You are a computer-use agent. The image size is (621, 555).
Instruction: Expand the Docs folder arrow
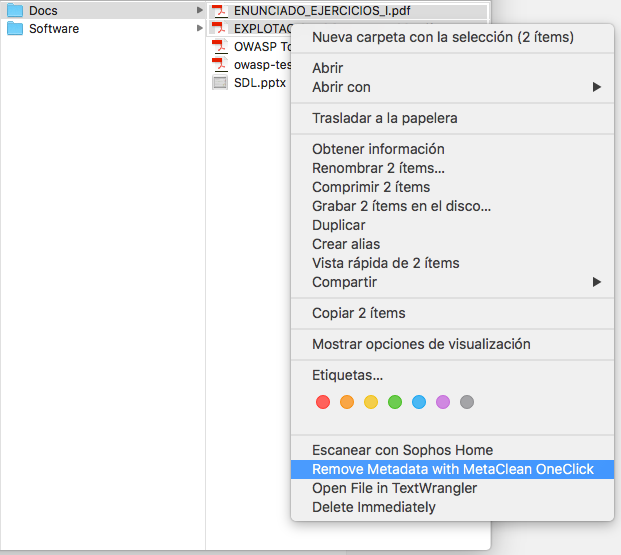tap(199, 11)
